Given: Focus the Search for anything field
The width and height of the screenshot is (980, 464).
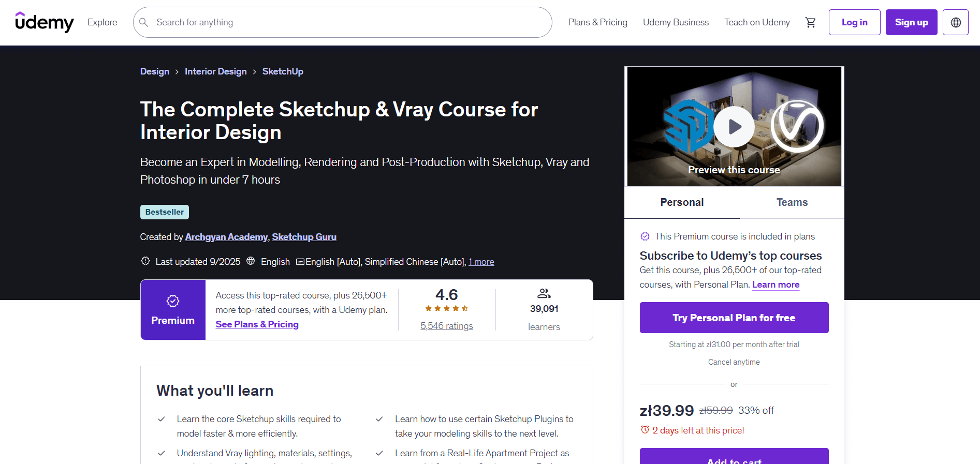Looking at the screenshot, I should click(x=342, y=22).
